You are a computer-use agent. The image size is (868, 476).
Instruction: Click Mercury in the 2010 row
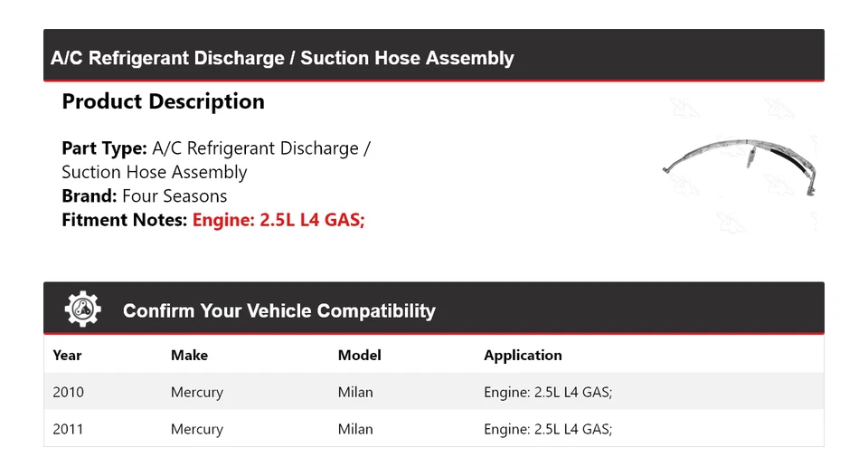click(x=196, y=393)
